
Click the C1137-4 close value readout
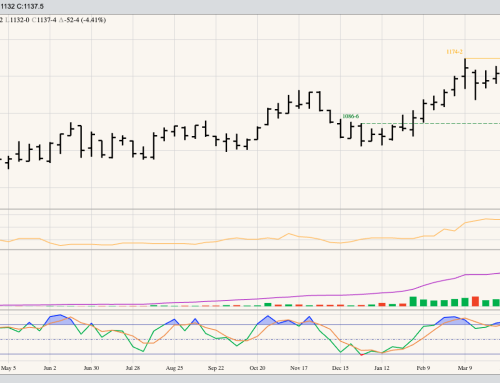click(x=44, y=20)
